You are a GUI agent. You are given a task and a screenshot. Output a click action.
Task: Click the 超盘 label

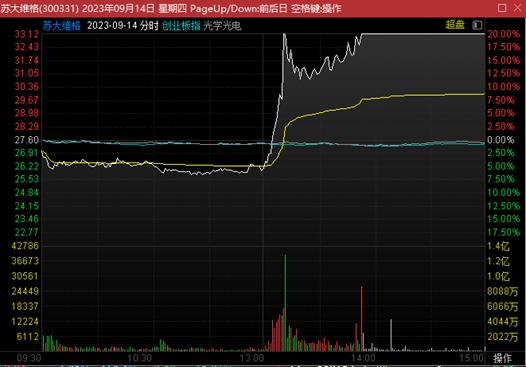(455, 25)
